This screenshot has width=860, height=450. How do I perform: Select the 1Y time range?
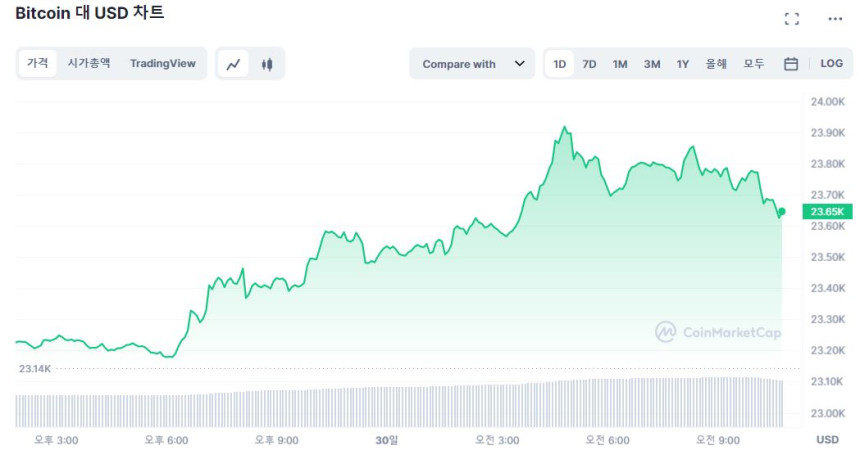[683, 64]
